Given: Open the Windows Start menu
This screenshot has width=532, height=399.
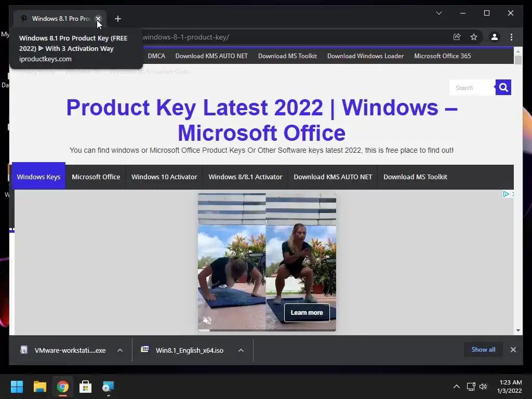Looking at the screenshot, I should pos(17,387).
